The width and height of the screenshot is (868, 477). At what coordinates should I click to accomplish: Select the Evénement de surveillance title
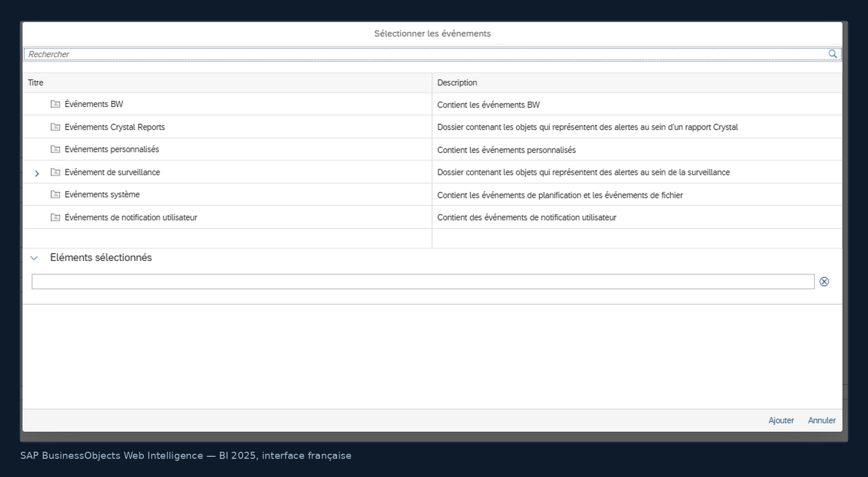(x=112, y=172)
